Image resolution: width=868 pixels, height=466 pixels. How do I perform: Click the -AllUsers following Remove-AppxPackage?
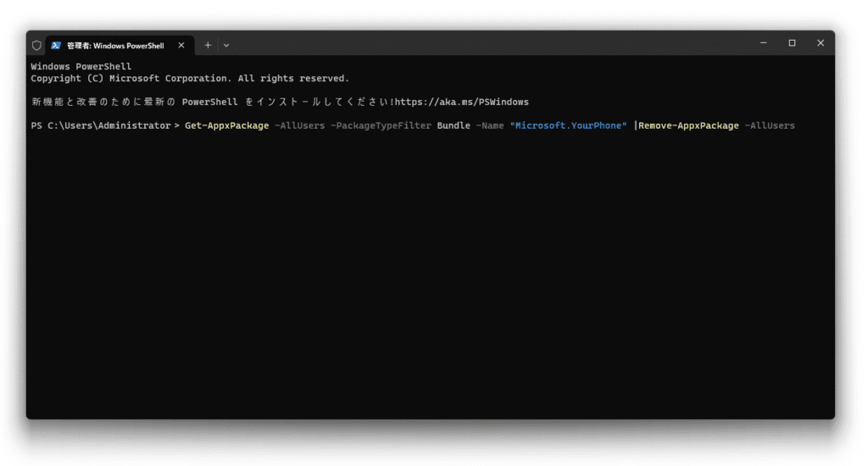[x=770, y=125]
